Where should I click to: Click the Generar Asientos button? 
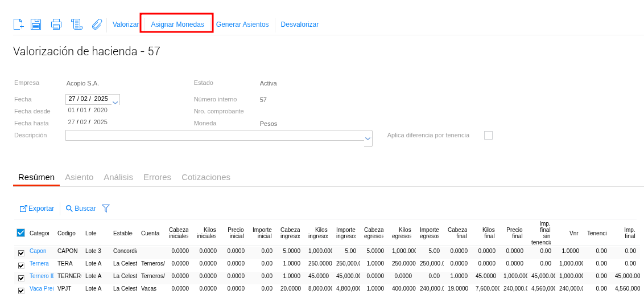(x=242, y=24)
